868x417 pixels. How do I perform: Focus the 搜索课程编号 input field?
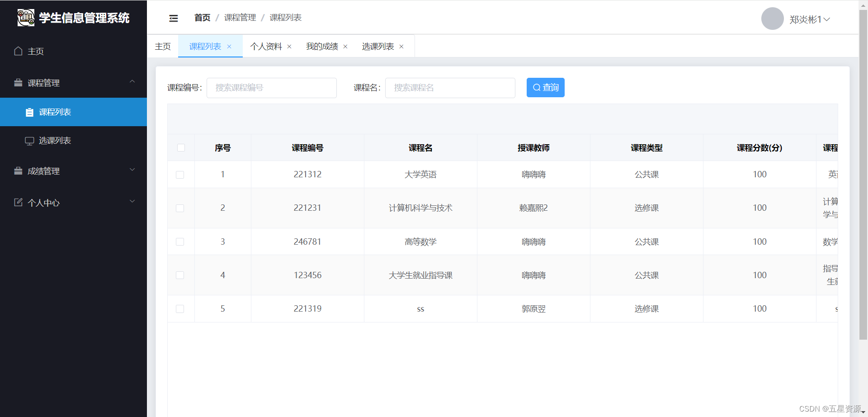pos(272,88)
